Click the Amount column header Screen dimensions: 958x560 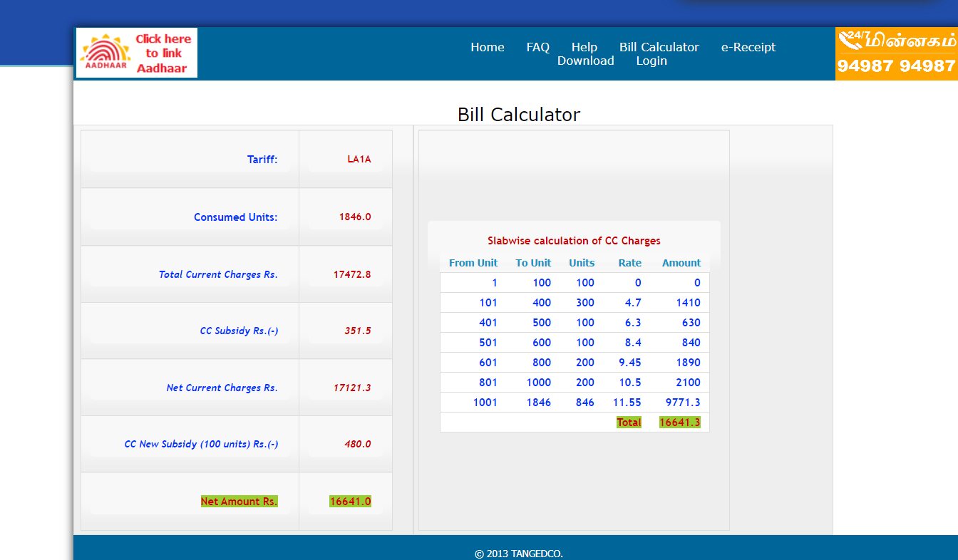click(681, 263)
